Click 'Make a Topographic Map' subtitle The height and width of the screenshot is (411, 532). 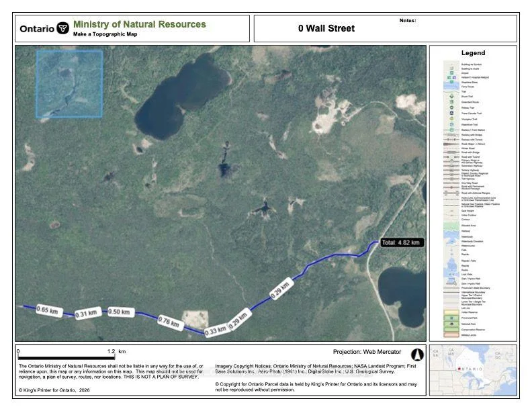(105, 34)
